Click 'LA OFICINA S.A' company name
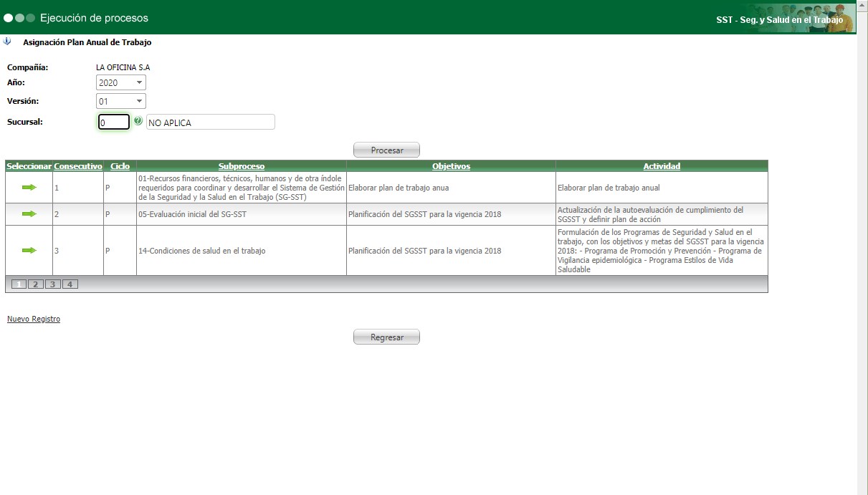This screenshot has height=495, width=868. (x=123, y=67)
